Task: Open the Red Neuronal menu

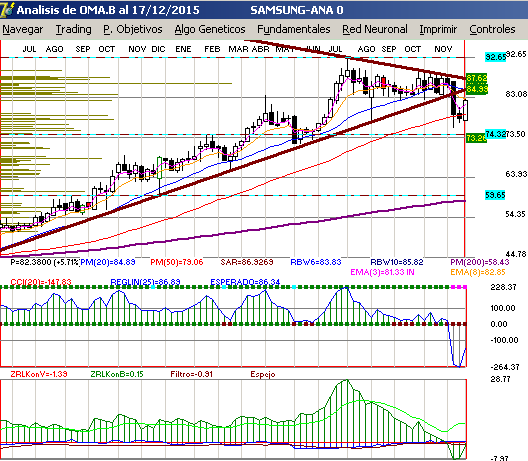Action: point(375,30)
